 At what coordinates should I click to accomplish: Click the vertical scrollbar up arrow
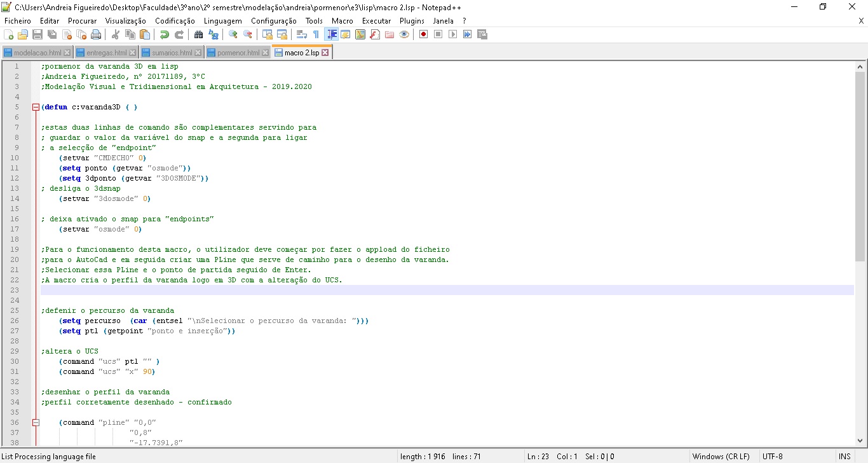[x=860, y=66]
